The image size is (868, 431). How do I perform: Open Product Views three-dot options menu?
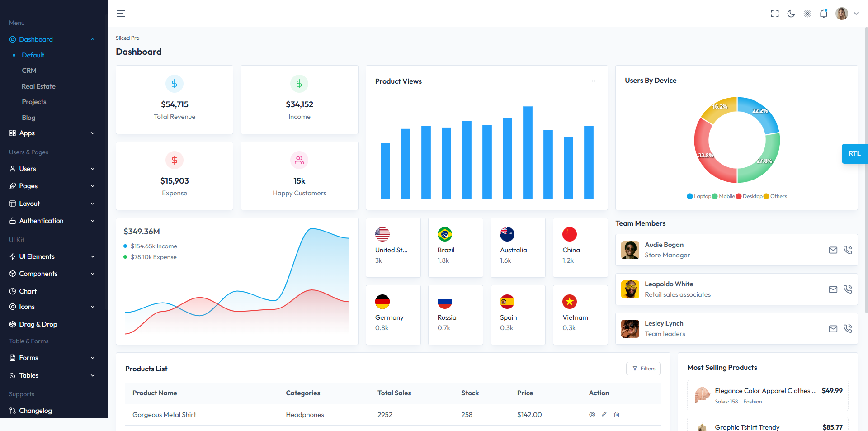[592, 81]
